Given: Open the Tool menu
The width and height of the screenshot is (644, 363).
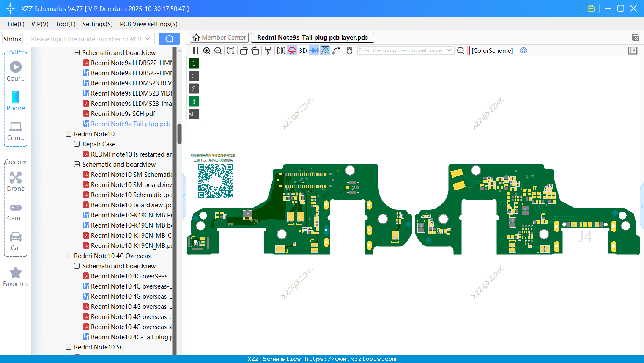Looking at the screenshot, I should click(x=66, y=24).
